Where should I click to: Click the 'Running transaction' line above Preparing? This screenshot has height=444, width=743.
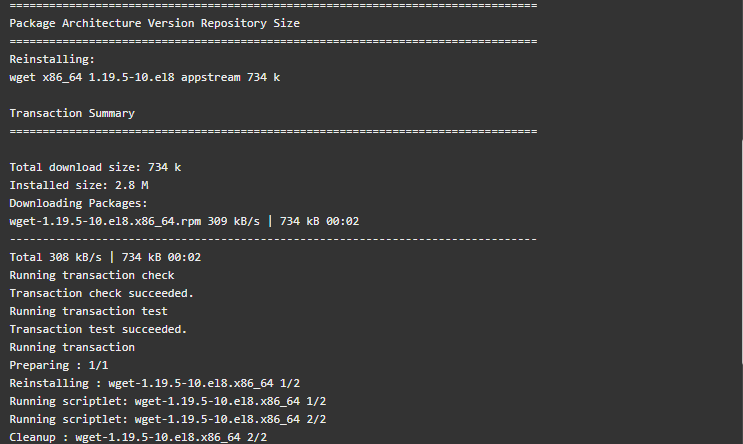[72, 347]
